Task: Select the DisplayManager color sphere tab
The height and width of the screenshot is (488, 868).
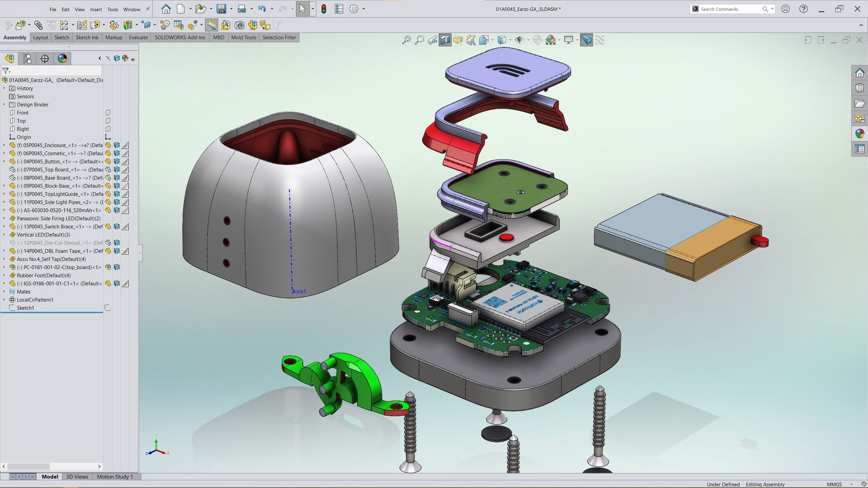Action: tap(62, 58)
